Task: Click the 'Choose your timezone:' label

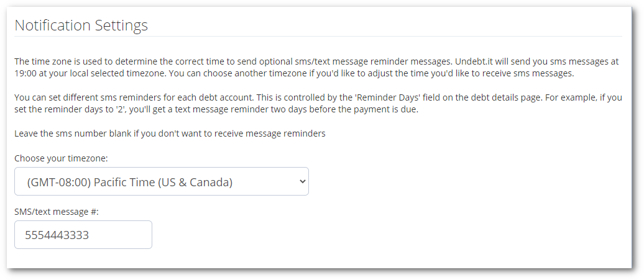Action: point(61,158)
